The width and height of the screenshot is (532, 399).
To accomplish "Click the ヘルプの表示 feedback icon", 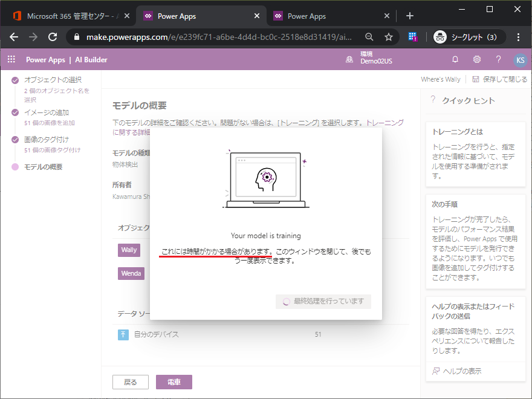I will [x=436, y=371].
